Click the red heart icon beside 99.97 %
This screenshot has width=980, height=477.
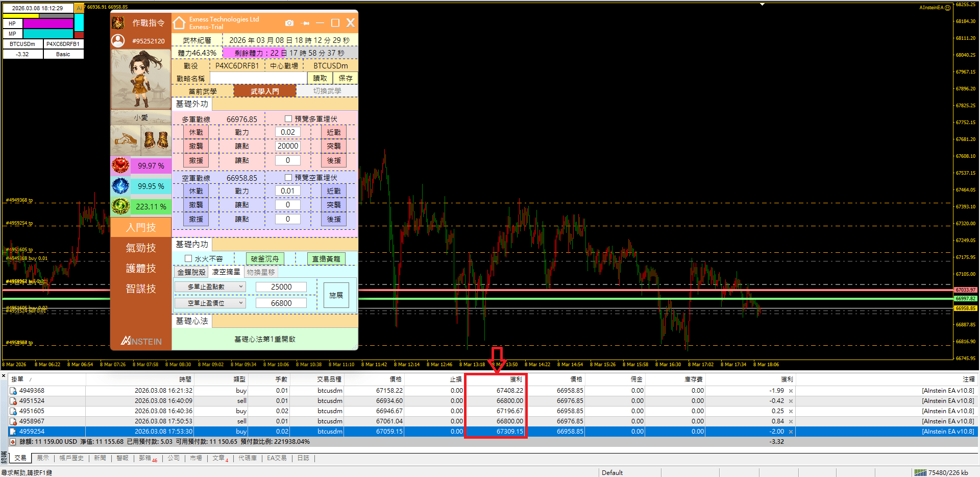coord(120,165)
